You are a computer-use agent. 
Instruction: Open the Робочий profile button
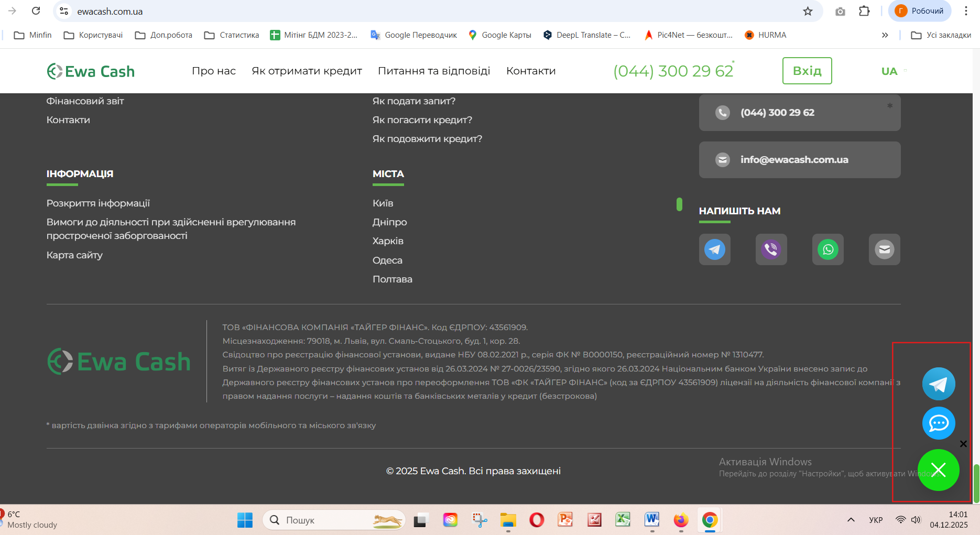click(x=920, y=11)
